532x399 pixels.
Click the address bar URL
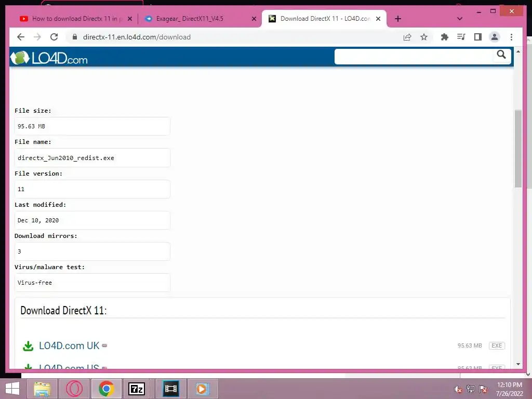(x=137, y=37)
